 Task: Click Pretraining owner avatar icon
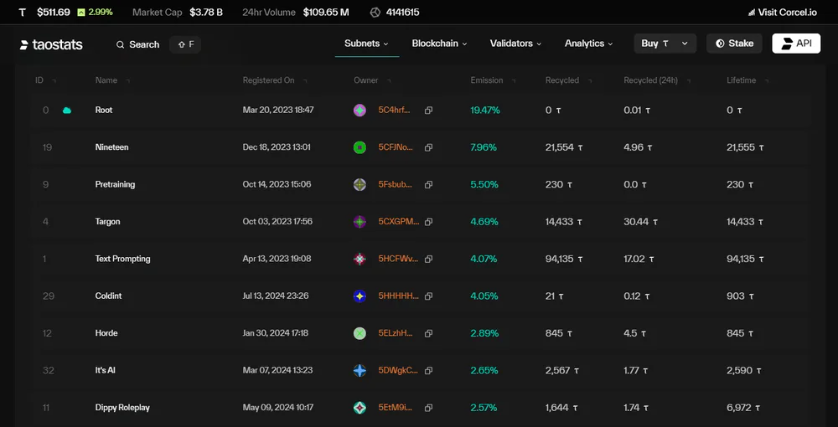coord(360,185)
